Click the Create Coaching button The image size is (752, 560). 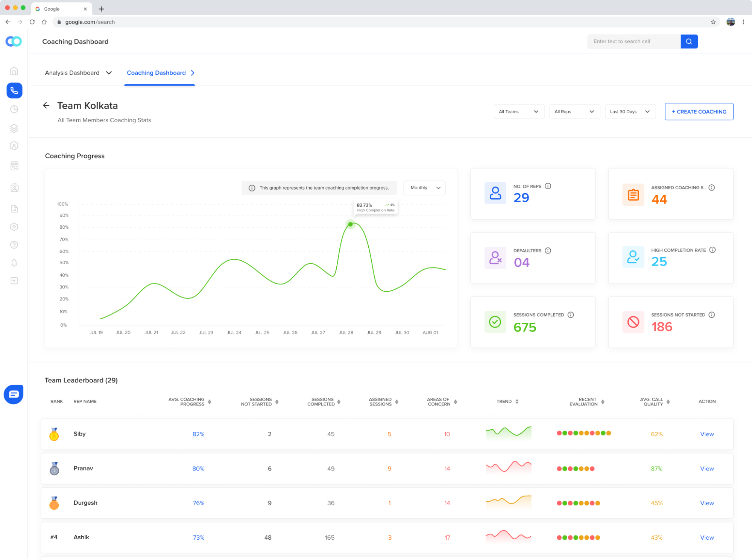click(x=699, y=112)
